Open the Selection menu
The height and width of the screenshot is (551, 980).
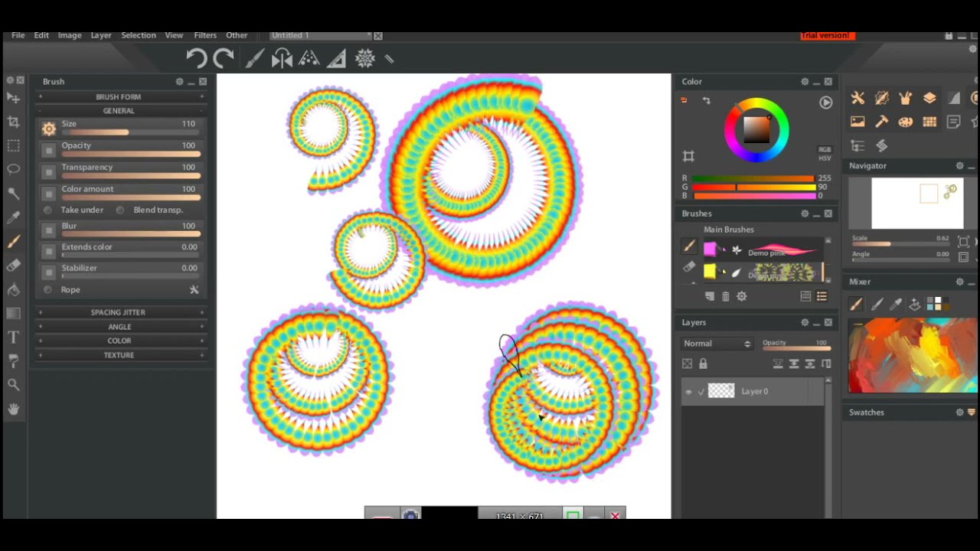[139, 35]
